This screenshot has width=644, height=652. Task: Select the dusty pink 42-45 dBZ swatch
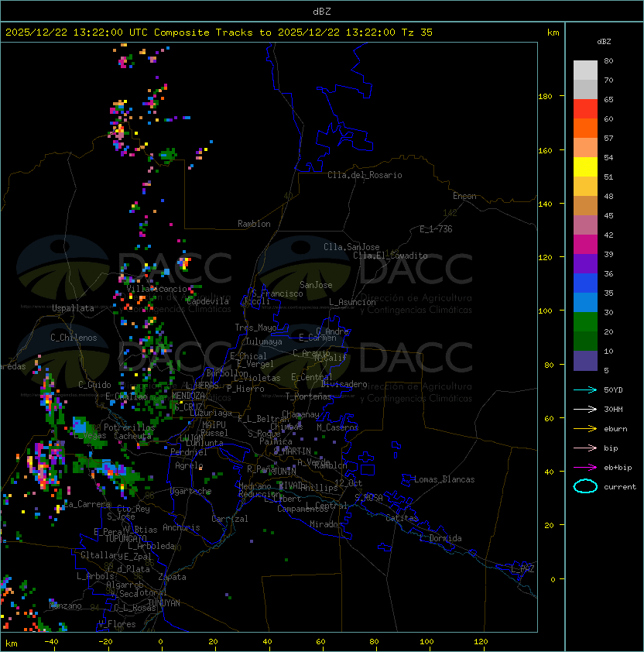(585, 225)
